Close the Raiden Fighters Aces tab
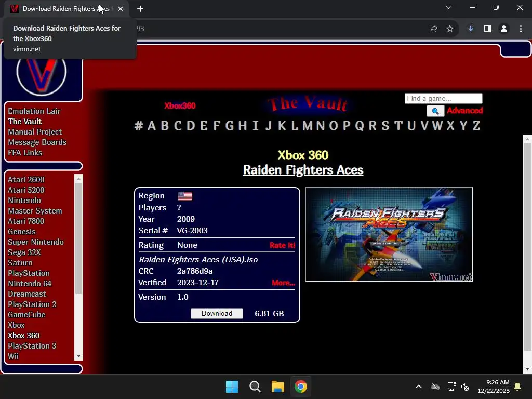The height and width of the screenshot is (399, 532). pos(121,9)
